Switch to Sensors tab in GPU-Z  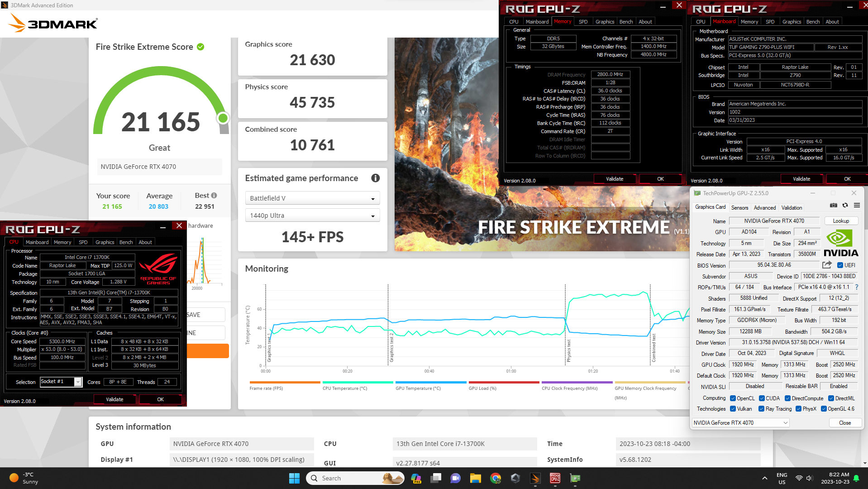[x=739, y=208]
